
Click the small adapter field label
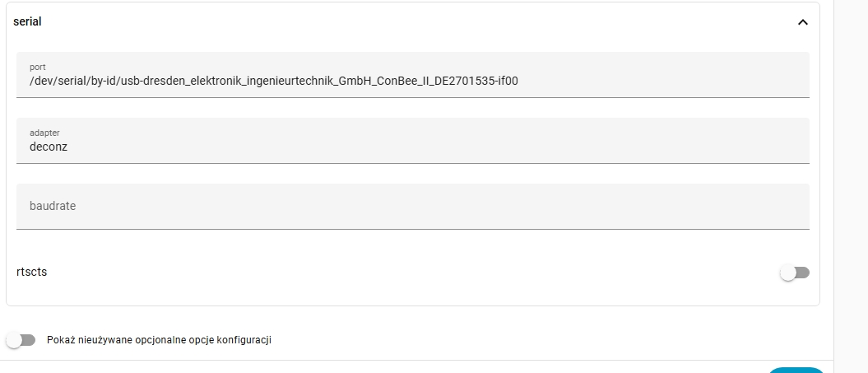click(44, 133)
